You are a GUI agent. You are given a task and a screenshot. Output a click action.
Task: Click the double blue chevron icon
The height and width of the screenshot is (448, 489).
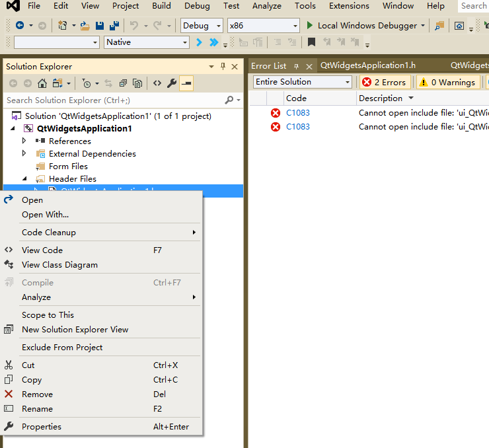[x=214, y=42]
